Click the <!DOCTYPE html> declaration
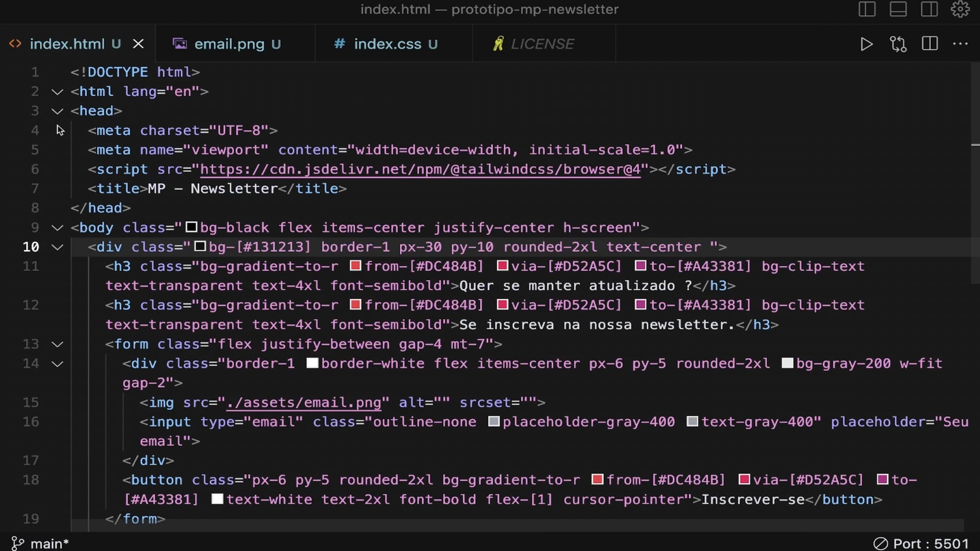This screenshot has width=980, height=551. point(135,72)
